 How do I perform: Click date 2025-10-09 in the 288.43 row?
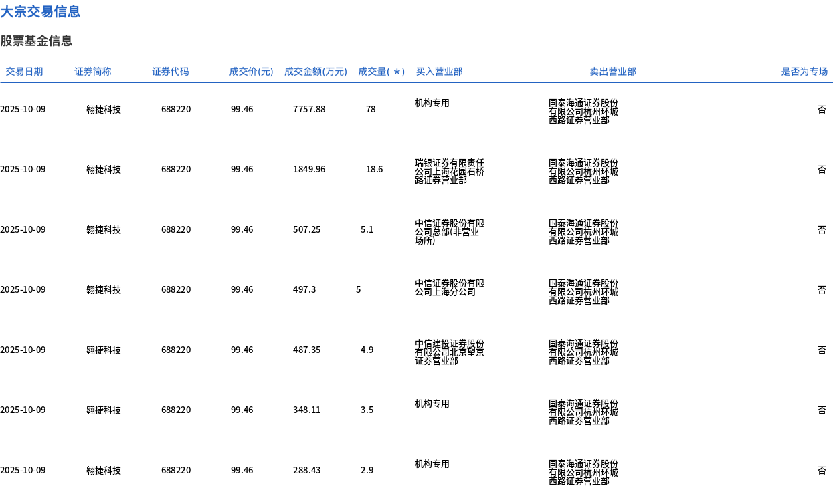(23, 470)
